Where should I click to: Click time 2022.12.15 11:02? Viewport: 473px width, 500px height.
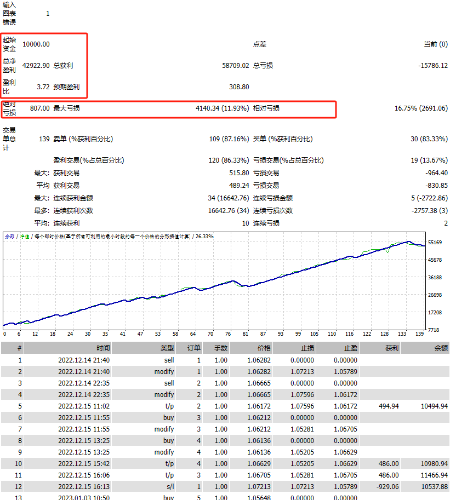pos(84,406)
